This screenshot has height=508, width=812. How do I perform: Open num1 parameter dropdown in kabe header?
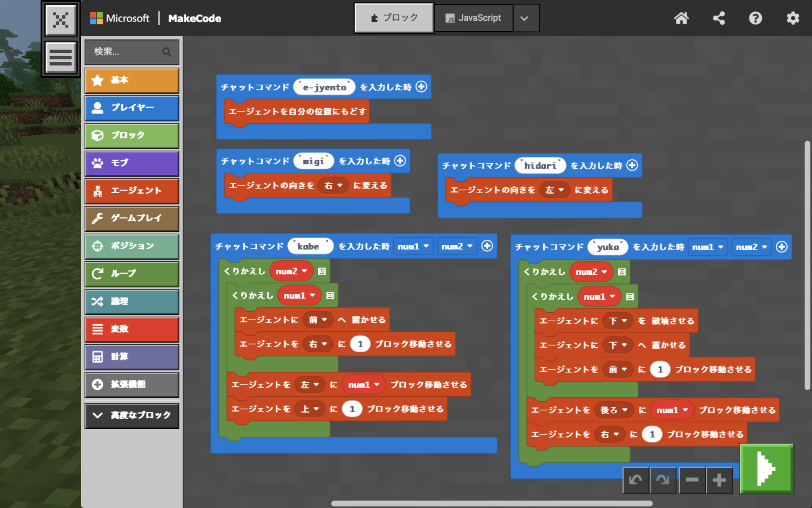pyautogui.click(x=413, y=246)
